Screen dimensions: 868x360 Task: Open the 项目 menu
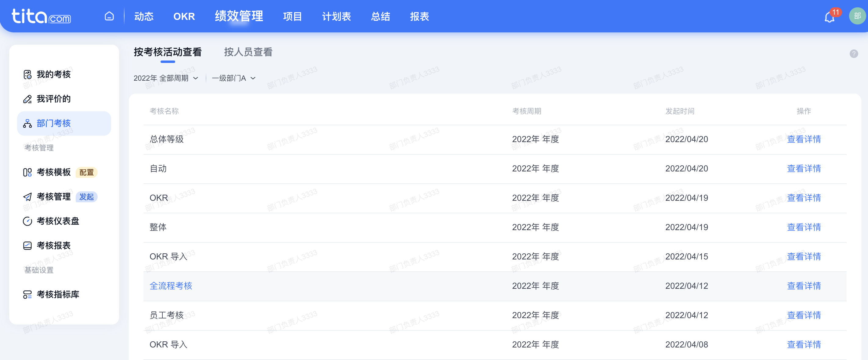(x=292, y=16)
